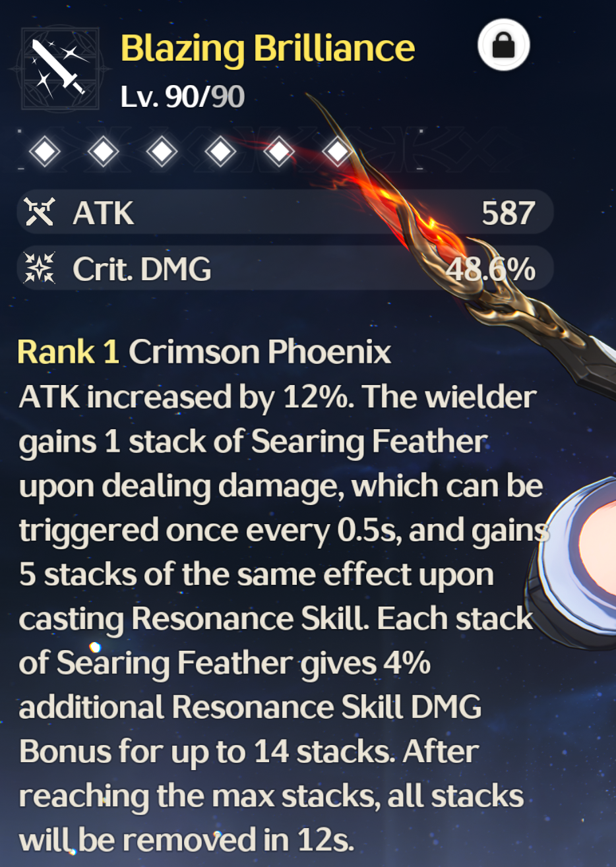Select the sixth ascension diamond marker
The height and width of the screenshot is (867, 616).
(x=338, y=152)
